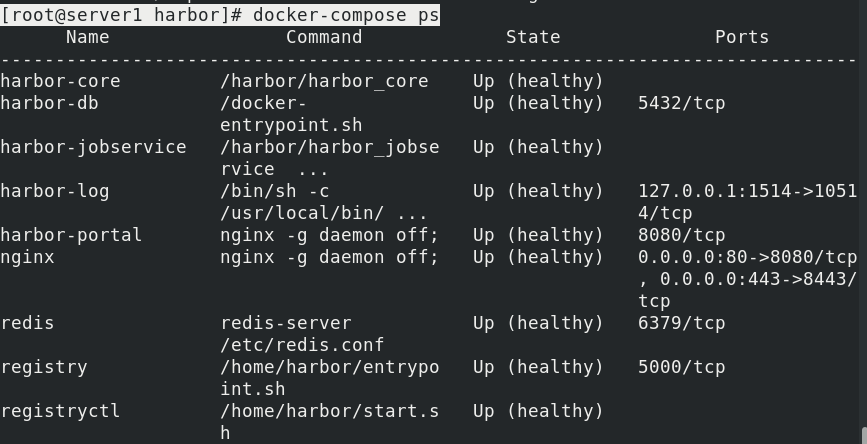
Task: Click the redis container name
Action: coord(28,323)
